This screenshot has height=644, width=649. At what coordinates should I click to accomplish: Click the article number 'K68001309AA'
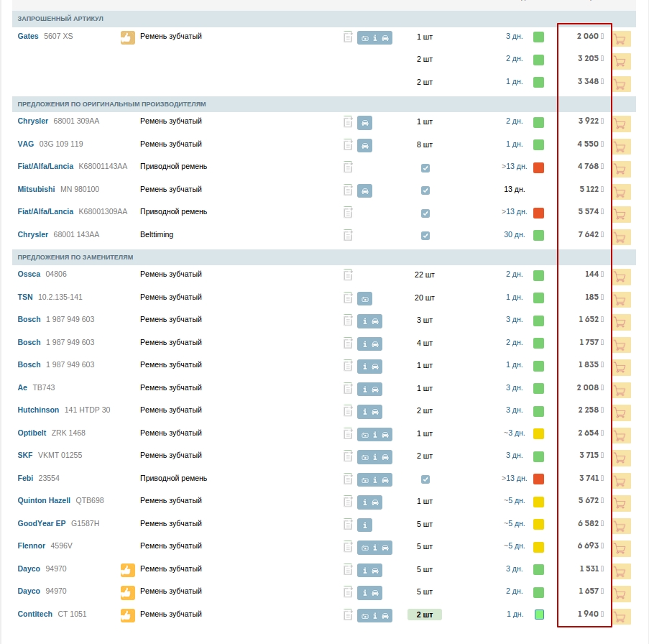coord(103,211)
